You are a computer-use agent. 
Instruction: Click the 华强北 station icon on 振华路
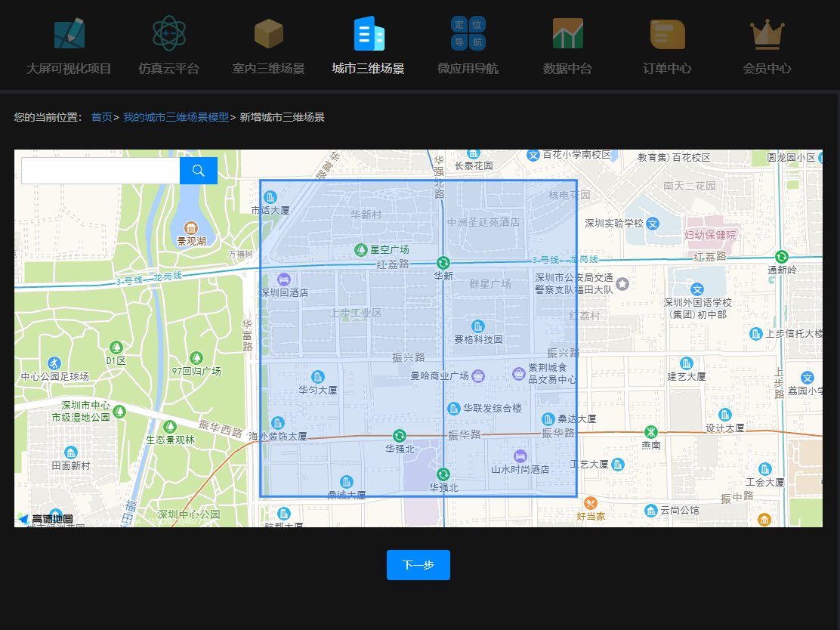click(399, 436)
